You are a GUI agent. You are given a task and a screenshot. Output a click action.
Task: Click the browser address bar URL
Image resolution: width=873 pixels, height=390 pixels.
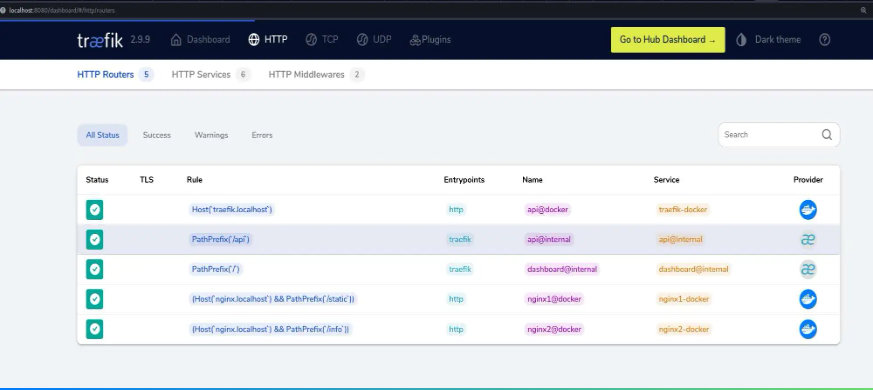(x=62, y=10)
